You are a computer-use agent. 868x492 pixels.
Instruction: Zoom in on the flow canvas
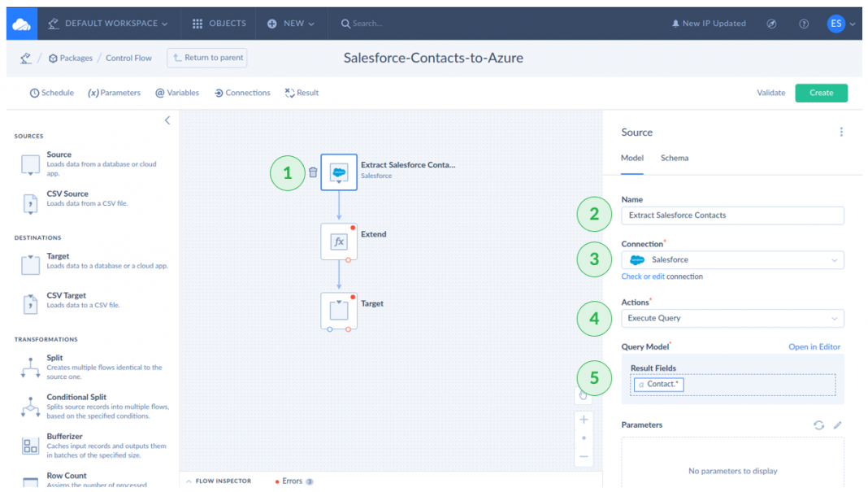(584, 420)
